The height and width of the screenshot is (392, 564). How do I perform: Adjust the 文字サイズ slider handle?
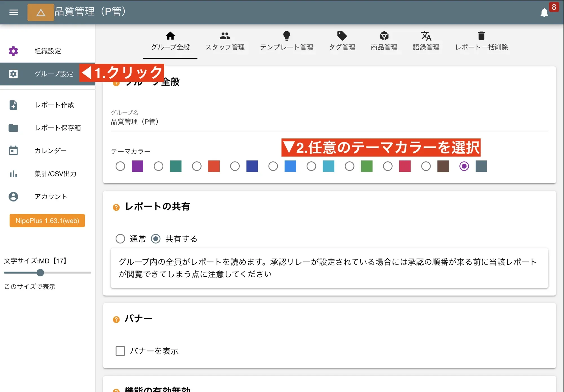click(40, 272)
